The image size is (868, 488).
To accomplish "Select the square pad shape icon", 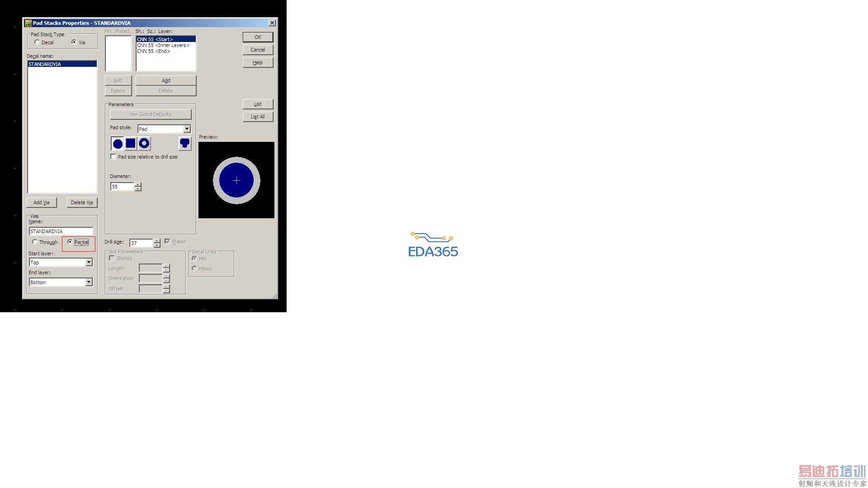I will coord(131,144).
